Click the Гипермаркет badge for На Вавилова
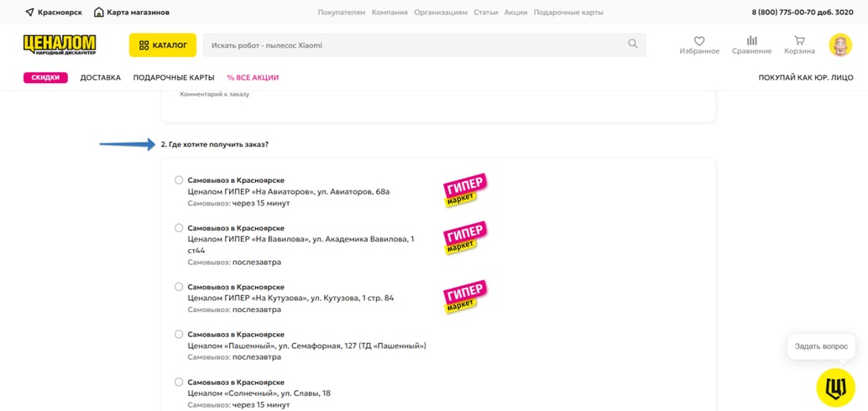 pos(466,238)
